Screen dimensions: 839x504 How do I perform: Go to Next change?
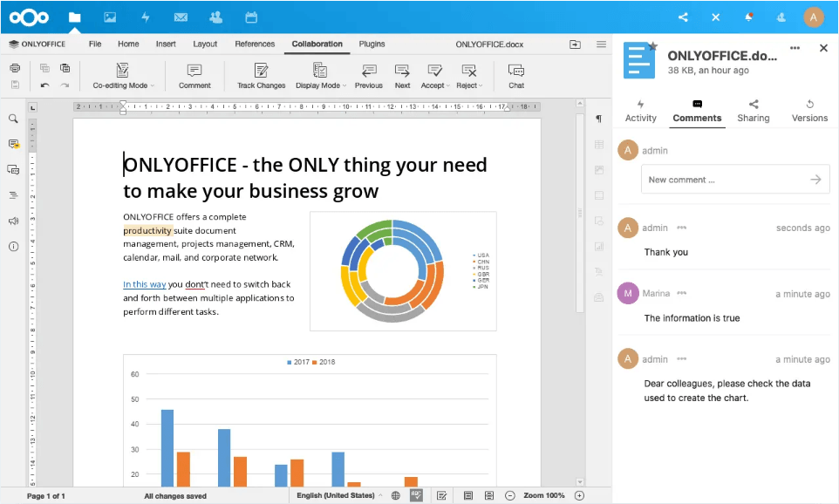pyautogui.click(x=402, y=76)
